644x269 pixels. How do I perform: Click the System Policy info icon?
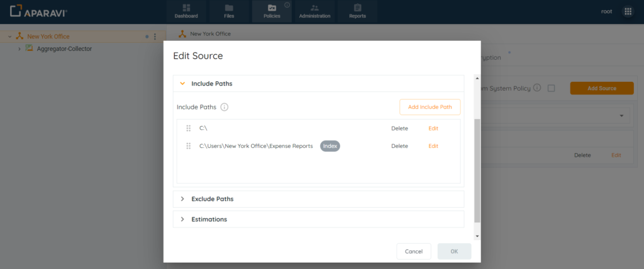pos(537,88)
